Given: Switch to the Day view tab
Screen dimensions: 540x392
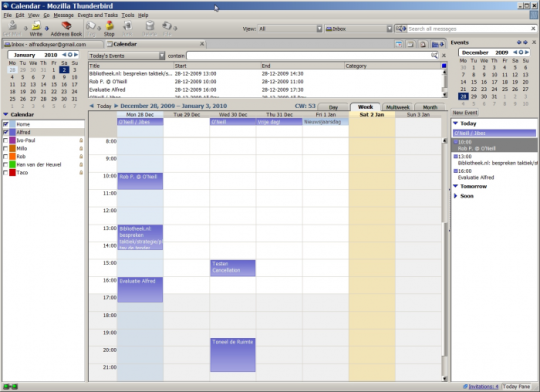Looking at the screenshot, I should (x=333, y=107).
